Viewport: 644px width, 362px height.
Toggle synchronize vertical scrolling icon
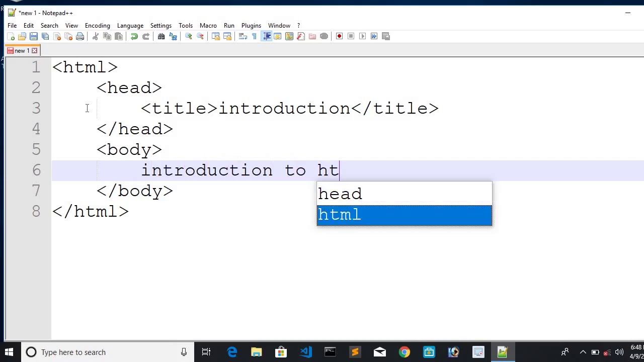pyautogui.click(x=216, y=36)
